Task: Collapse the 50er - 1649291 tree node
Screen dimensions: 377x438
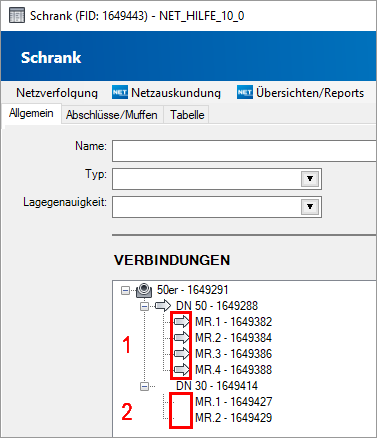Action: pyautogui.click(x=125, y=290)
